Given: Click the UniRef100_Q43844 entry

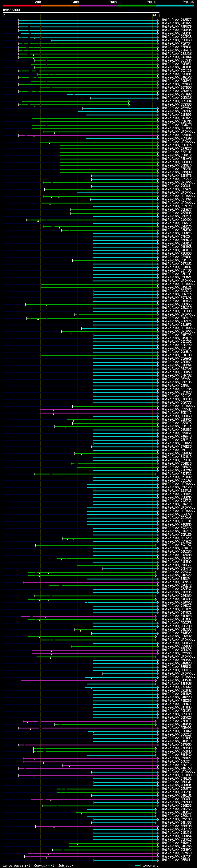Looking at the screenshot, I should [x=177, y=57].
